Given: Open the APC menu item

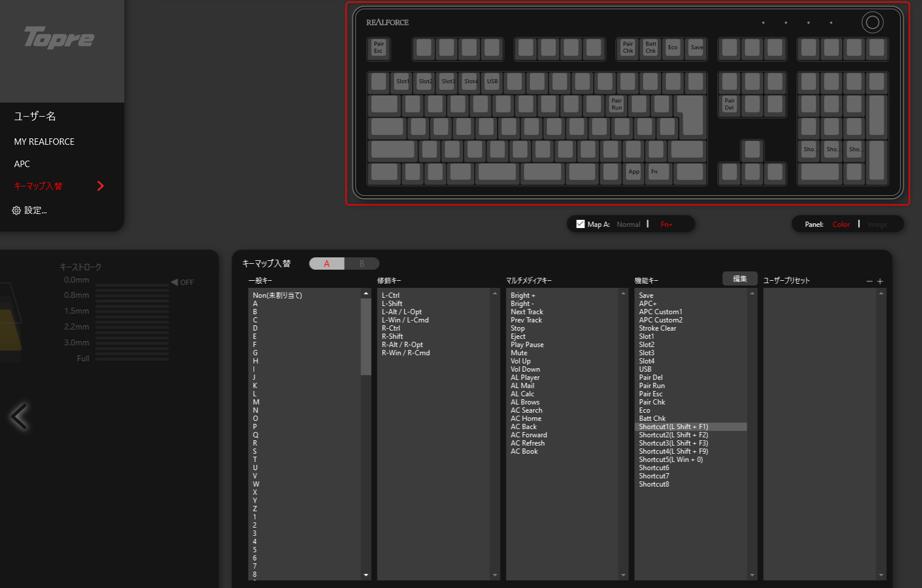Looking at the screenshot, I should pos(22,164).
